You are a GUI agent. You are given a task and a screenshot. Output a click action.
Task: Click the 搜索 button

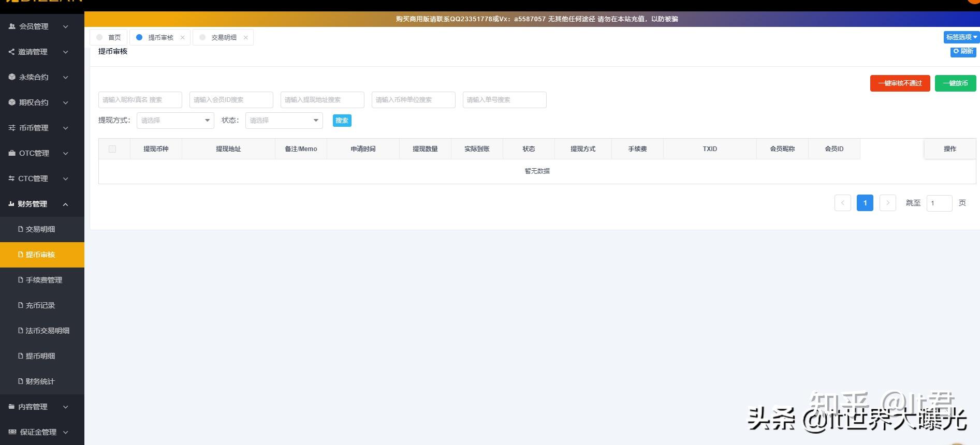click(x=342, y=121)
